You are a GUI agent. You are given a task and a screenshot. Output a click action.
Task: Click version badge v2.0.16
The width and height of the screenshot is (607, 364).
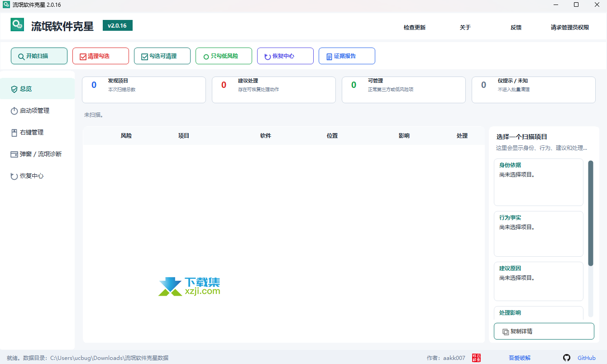click(x=117, y=25)
